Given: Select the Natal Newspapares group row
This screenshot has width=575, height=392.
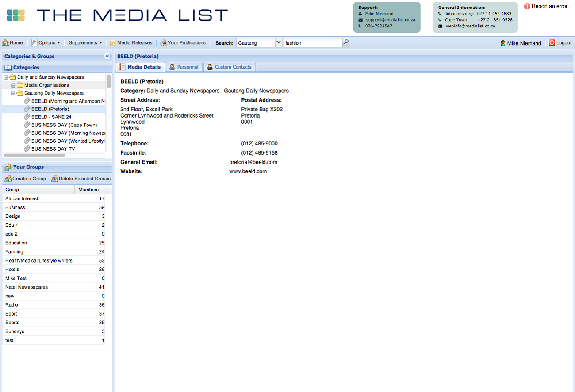Looking at the screenshot, I should pyautogui.click(x=54, y=287).
